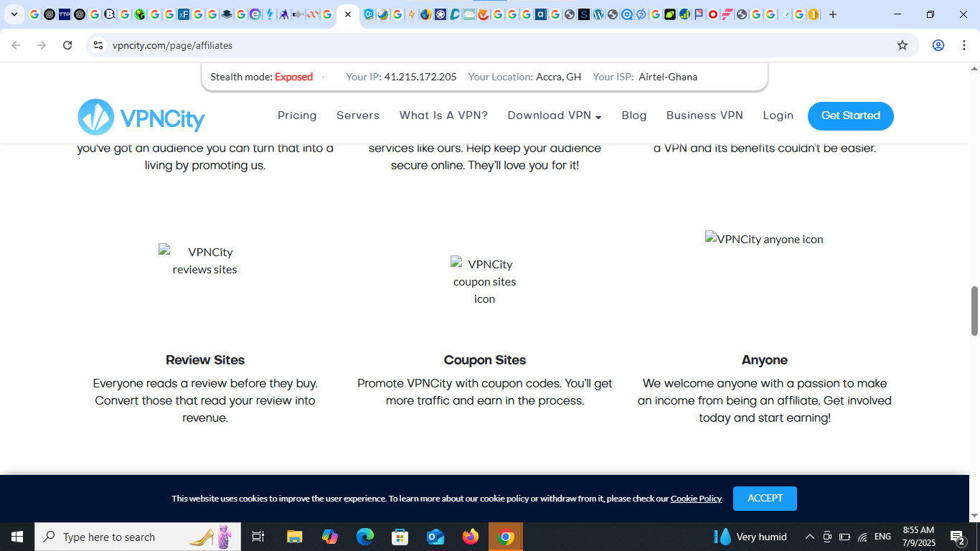This screenshot has height=551, width=980.
Task: Open the Blog nav link
Action: [x=634, y=116]
